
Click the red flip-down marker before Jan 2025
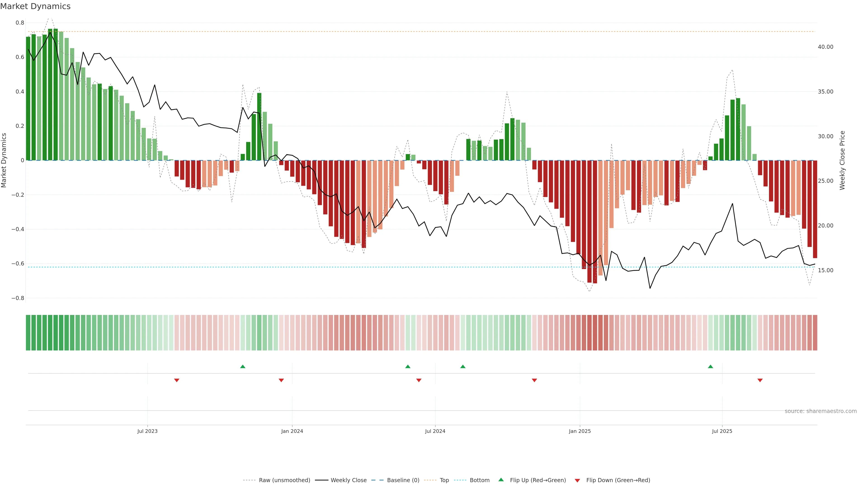pyautogui.click(x=534, y=380)
